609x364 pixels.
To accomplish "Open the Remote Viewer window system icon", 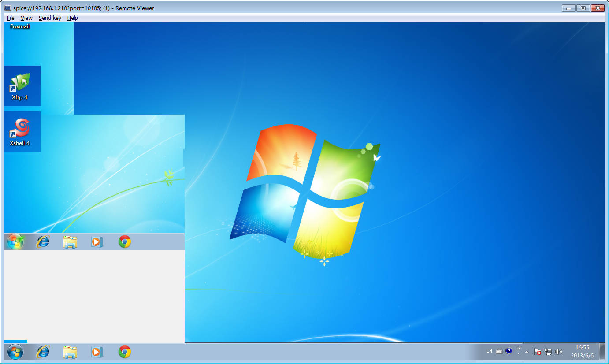I will (8, 8).
